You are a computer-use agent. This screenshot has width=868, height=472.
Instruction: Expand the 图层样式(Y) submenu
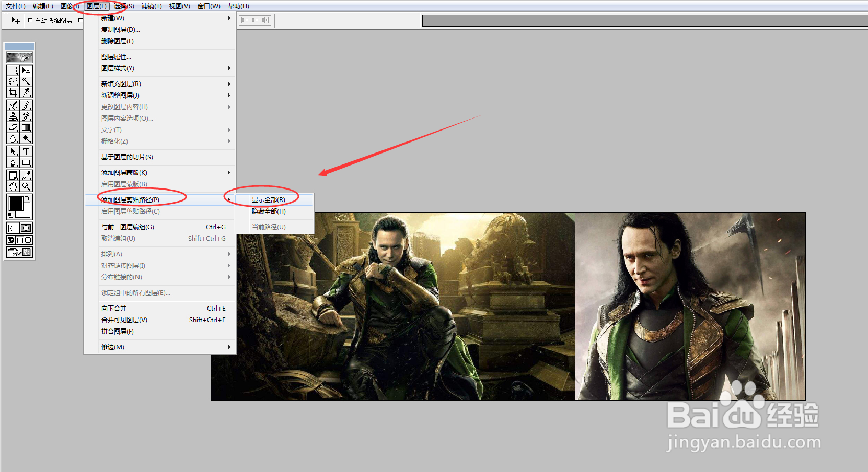tap(160, 68)
